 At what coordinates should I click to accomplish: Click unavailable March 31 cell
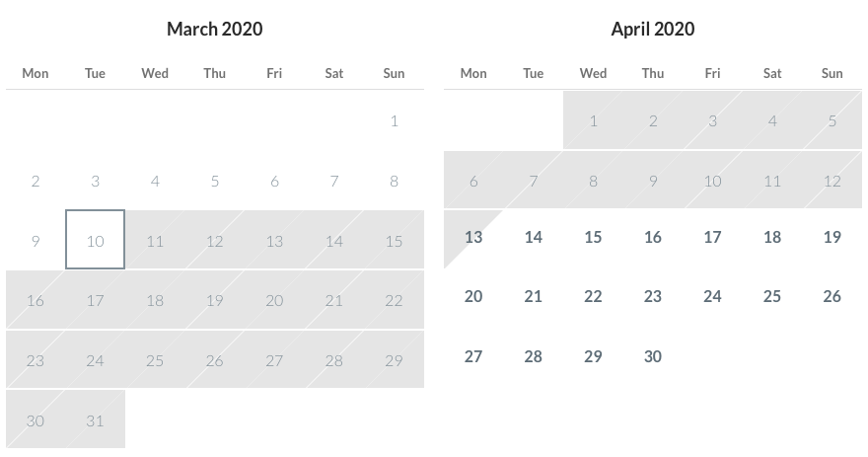point(95,420)
